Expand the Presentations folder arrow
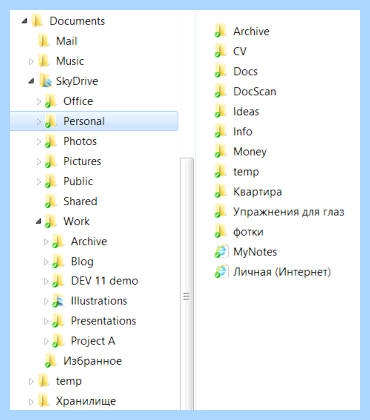The height and width of the screenshot is (420, 370). point(46,321)
